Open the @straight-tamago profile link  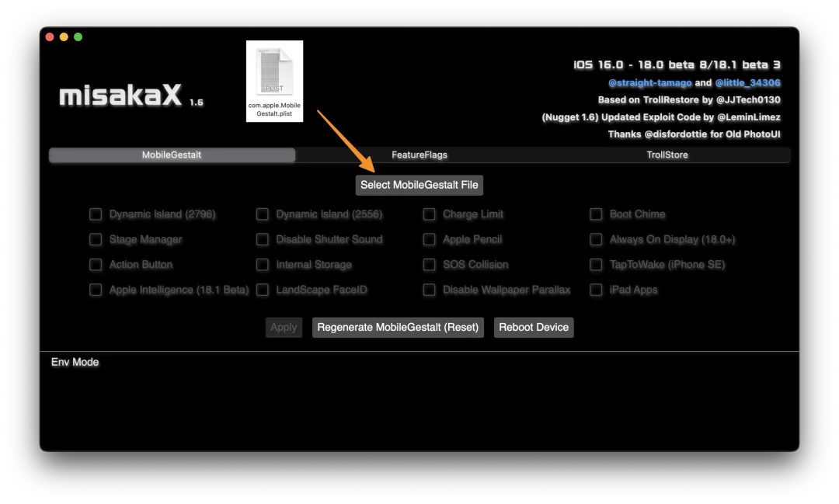pos(649,83)
